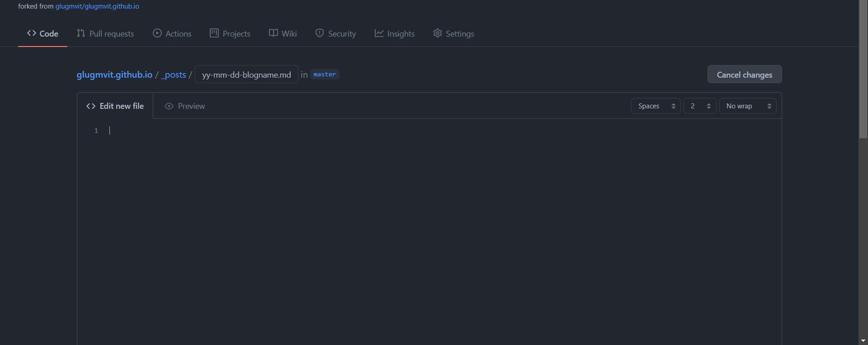Click the Insights graph icon
Image resolution: width=868 pixels, height=345 pixels.
[379, 33]
